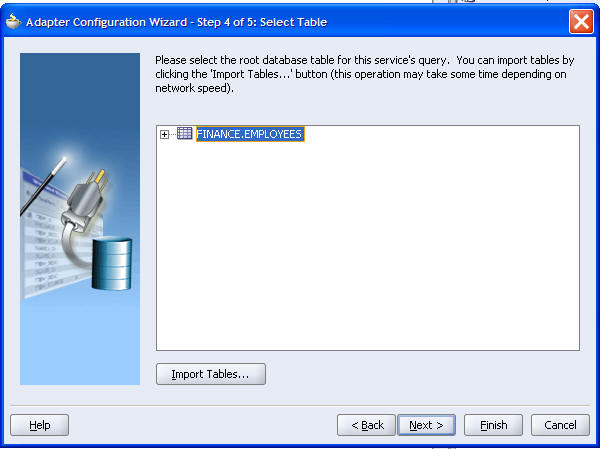Image resolution: width=600 pixels, height=449 pixels.
Task: Cancel the Adapter Configuration Wizard
Action: (x=560, y=425)
